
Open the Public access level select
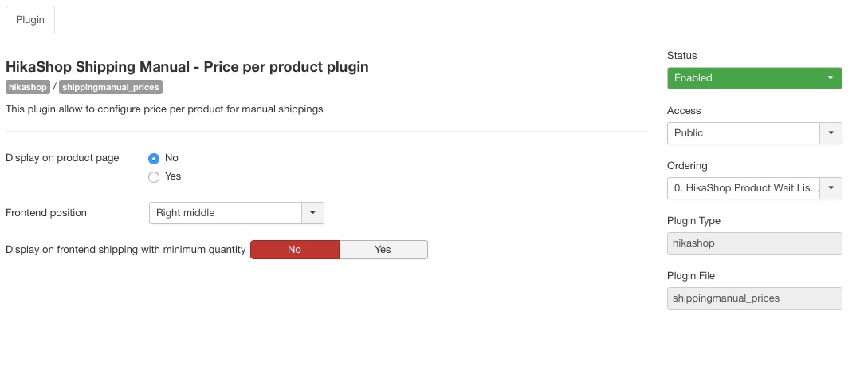tap(744, 133)
